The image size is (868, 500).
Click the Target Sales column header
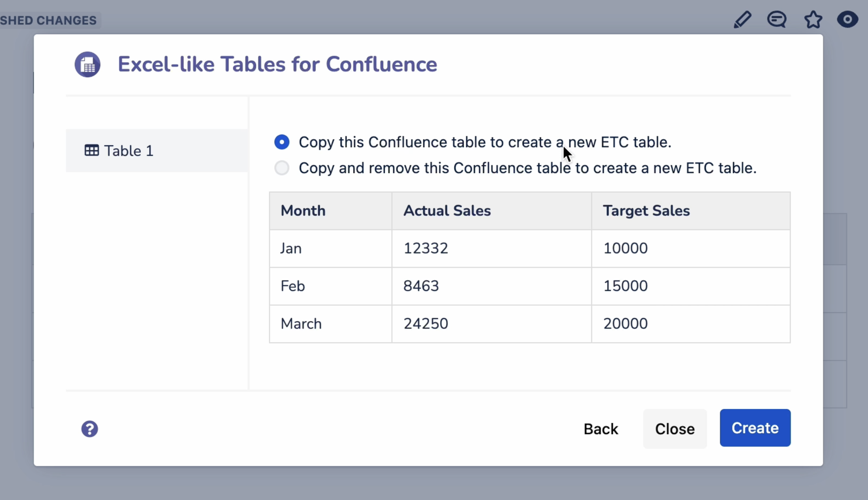tap(646, 211)
